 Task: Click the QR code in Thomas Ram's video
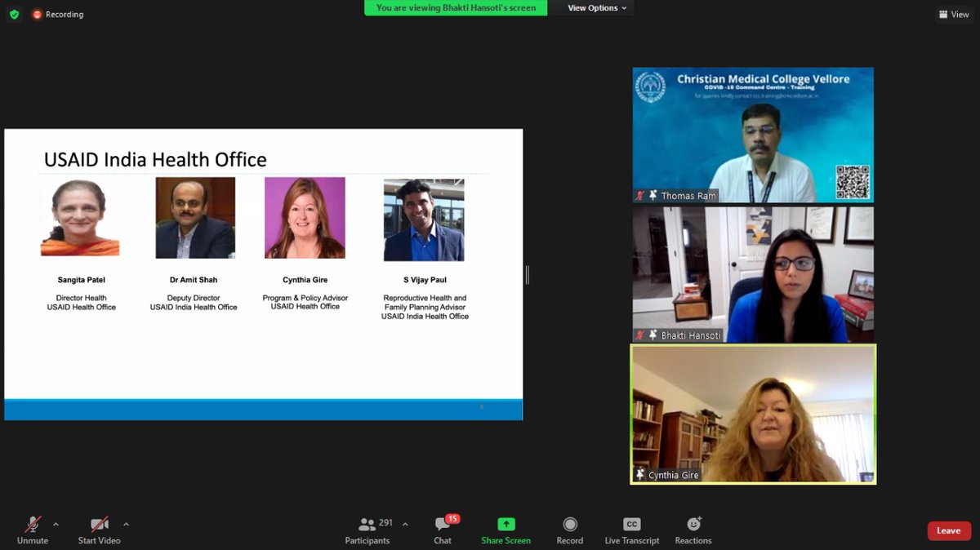pyautogui.click(x=853, y=182)
